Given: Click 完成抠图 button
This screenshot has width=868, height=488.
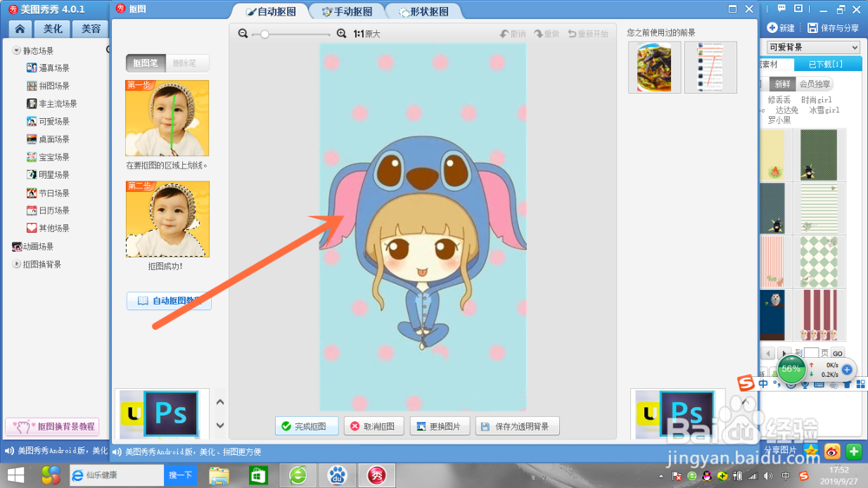Looking at the screenshot, I should [x=306, y=426].
